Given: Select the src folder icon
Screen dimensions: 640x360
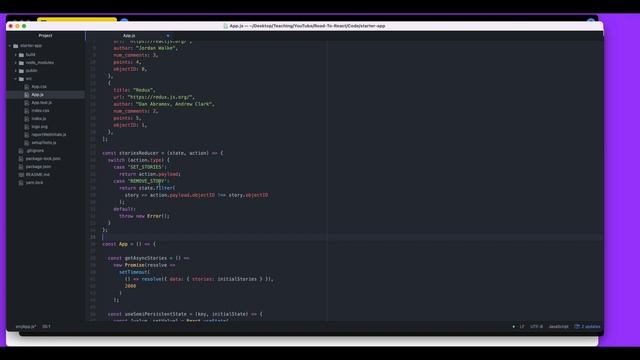Looking at the screenshot, I should (21, 79).
